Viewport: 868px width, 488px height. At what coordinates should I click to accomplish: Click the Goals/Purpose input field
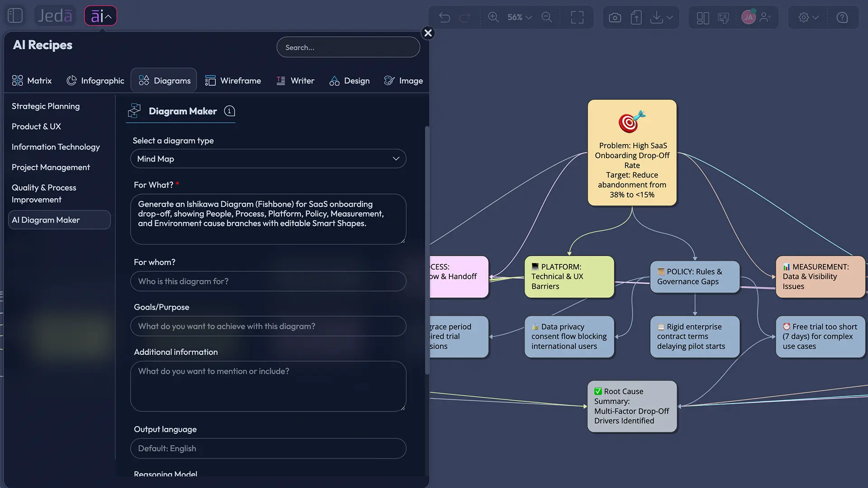[268, 326]
